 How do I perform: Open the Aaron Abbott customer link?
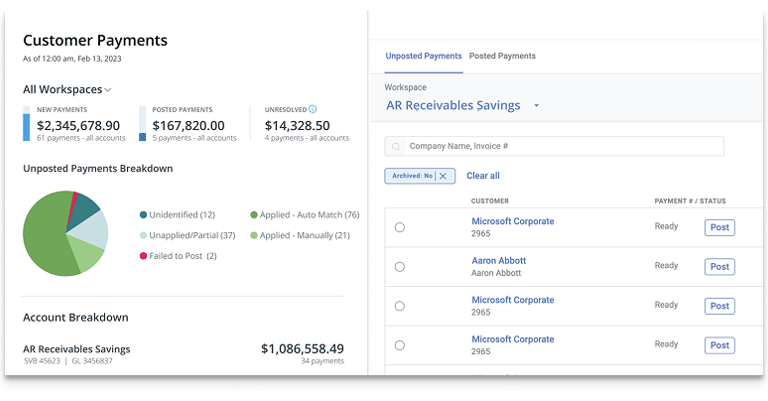498,260
